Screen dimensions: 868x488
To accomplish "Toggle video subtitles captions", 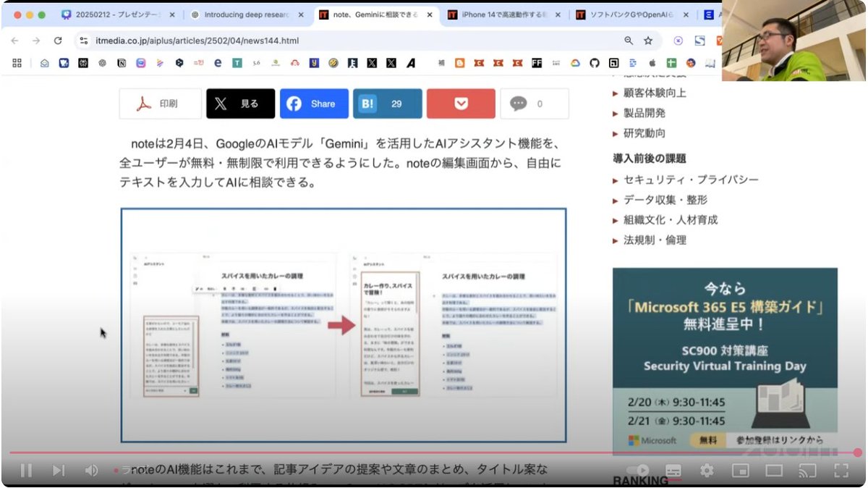I will click(x=673, y=471).
